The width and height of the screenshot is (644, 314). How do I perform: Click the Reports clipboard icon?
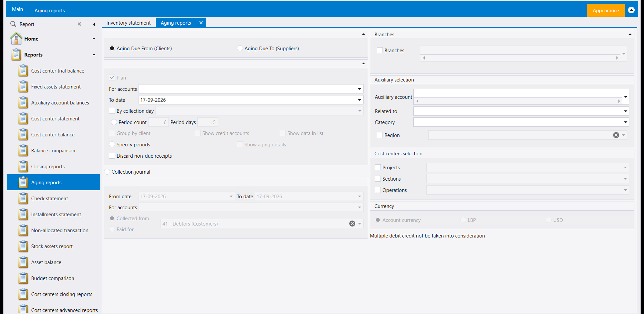tap(16, 55)
